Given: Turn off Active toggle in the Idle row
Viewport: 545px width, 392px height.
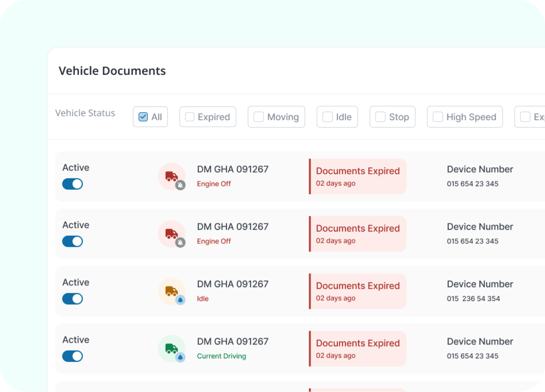Looking at the screenshot, I should click(73, 299).
